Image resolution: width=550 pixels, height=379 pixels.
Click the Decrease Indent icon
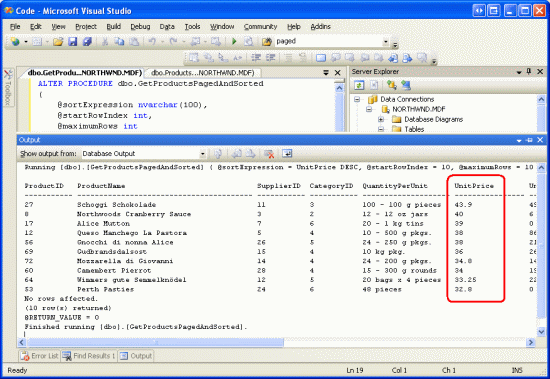256,57
